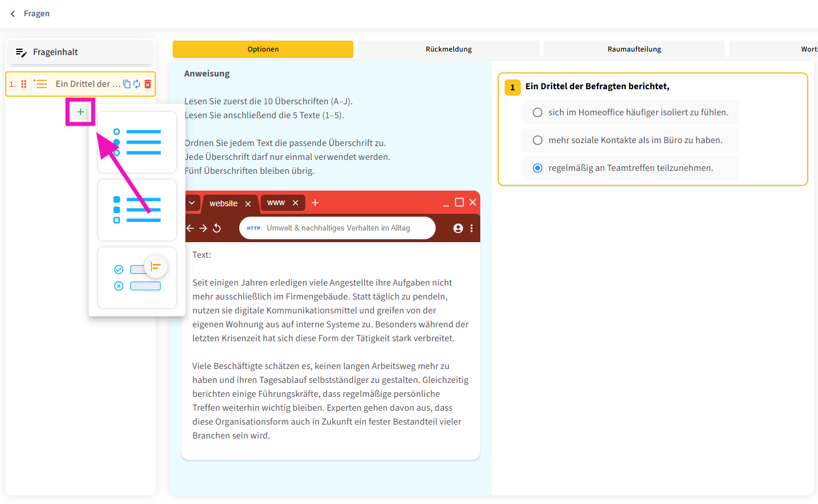Switch to the Rückmeldung tab

pos(448,49)
